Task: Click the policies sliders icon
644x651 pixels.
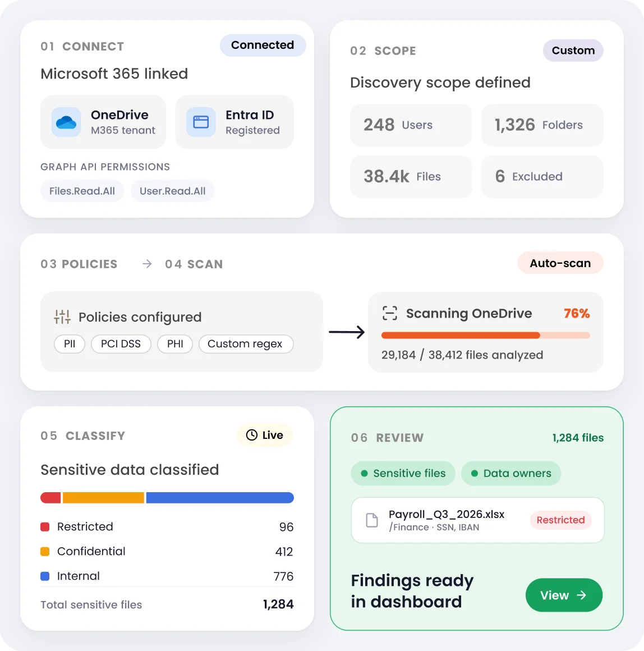Action: (62, 317)
